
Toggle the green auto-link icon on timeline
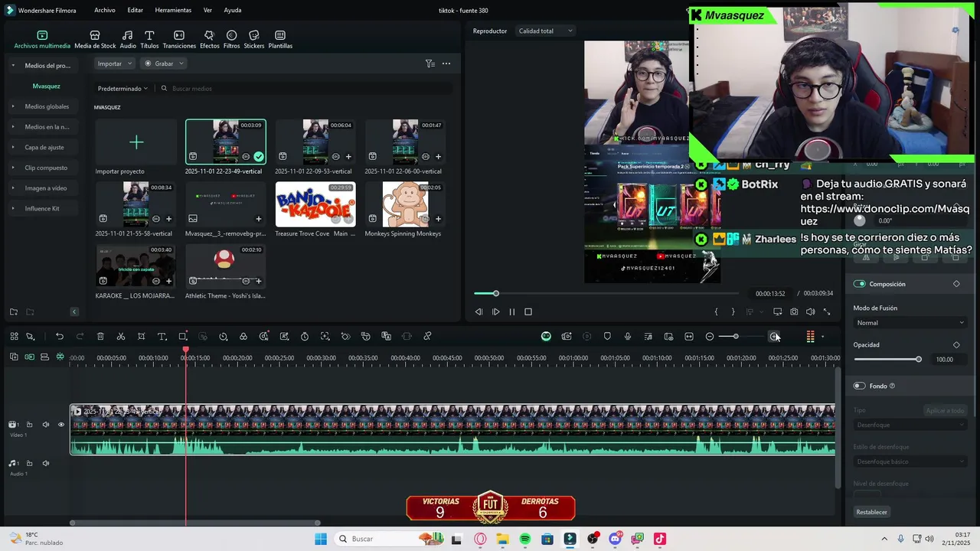pos(29,357)
